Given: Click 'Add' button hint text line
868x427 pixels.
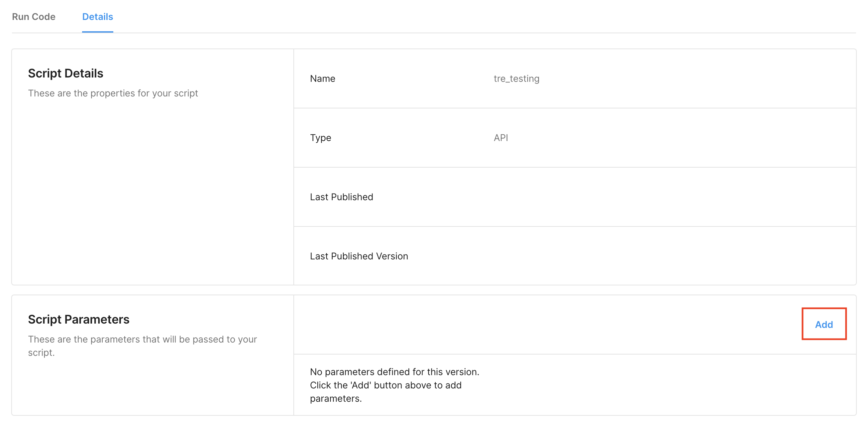Looking at the screenshot, I should click(x=385, y=385).
